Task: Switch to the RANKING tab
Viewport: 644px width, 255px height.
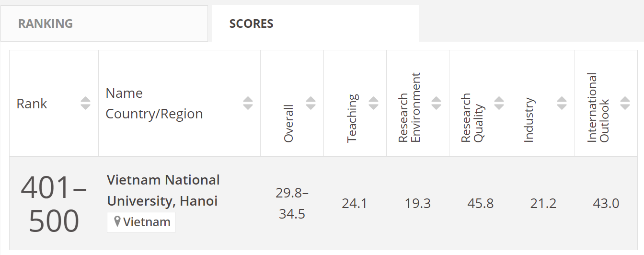Action: [46, 23]
